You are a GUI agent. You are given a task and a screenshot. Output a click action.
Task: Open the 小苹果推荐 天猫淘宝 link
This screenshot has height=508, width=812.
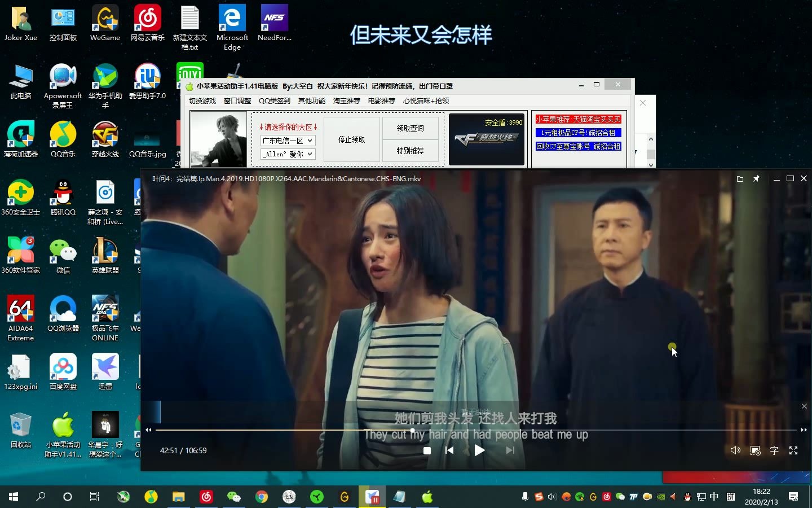point(578,120)
